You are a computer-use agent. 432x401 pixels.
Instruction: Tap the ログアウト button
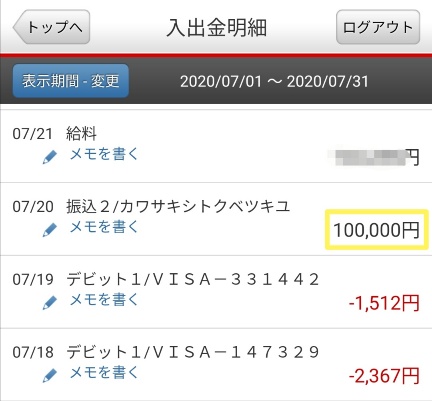[x=378, y=27]
